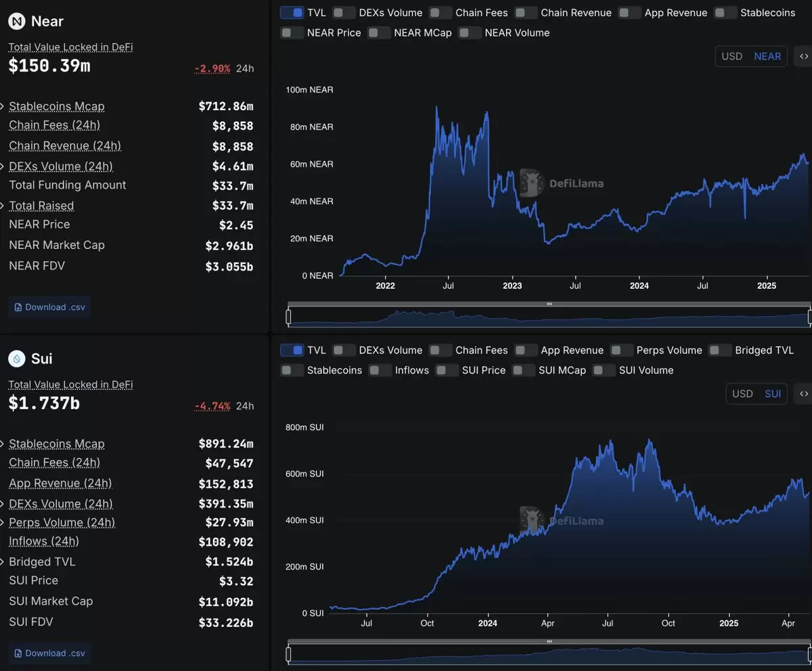Enable App Revenue on Near chart
The image size is (812, 671).
[x=629, y=13]
